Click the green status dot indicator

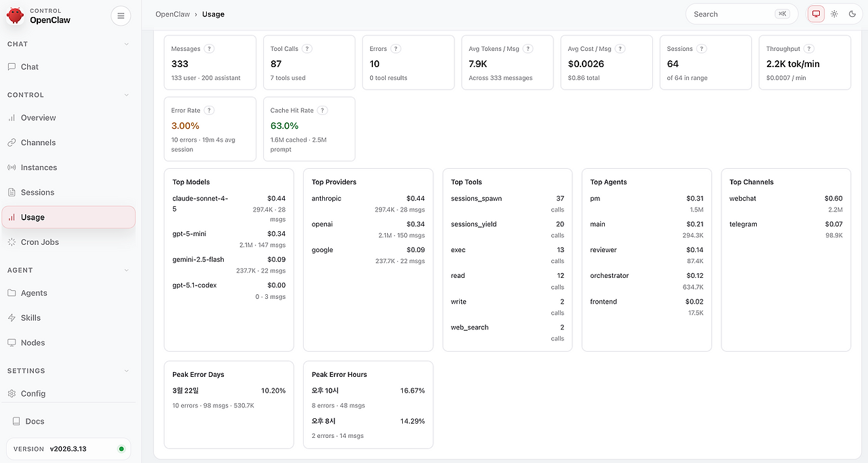(x=121, y=449)
